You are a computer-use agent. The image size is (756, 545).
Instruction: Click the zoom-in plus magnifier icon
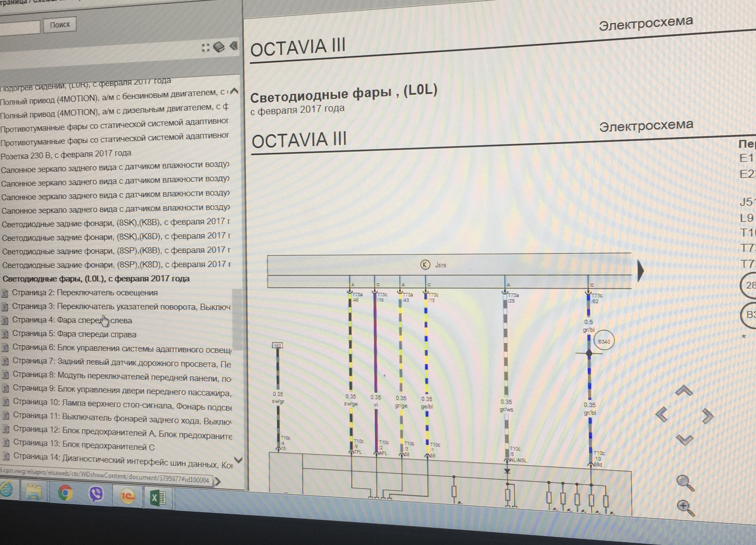tap(686, 508)
